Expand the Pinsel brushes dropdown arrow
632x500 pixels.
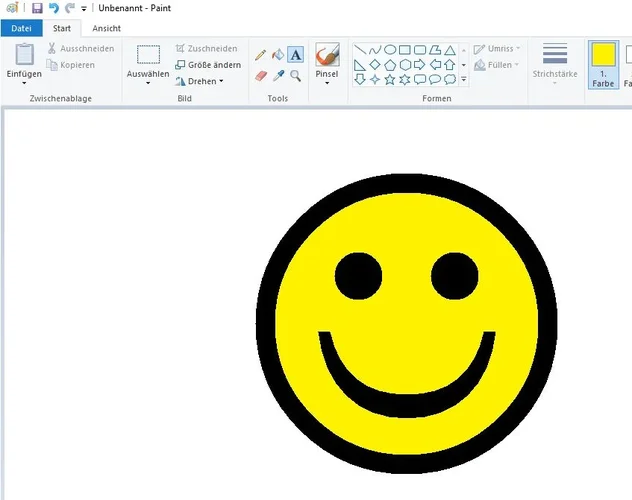pos(327,83)
